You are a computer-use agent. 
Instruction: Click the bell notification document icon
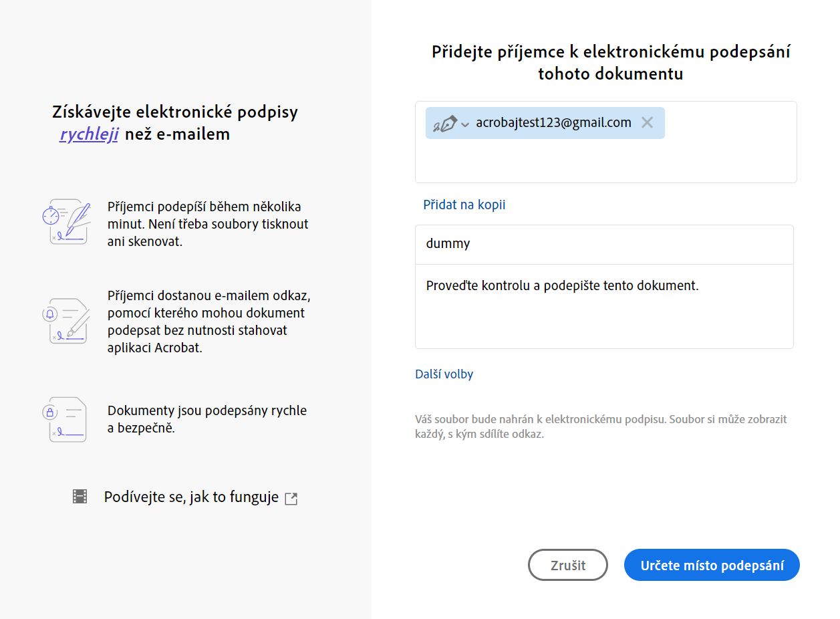(x=66, y=321)
